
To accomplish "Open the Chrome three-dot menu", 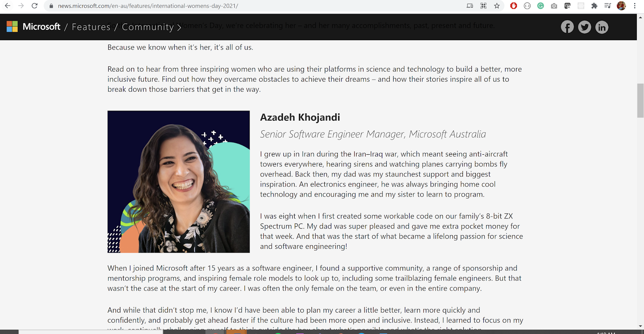I will tap(635, 6).
